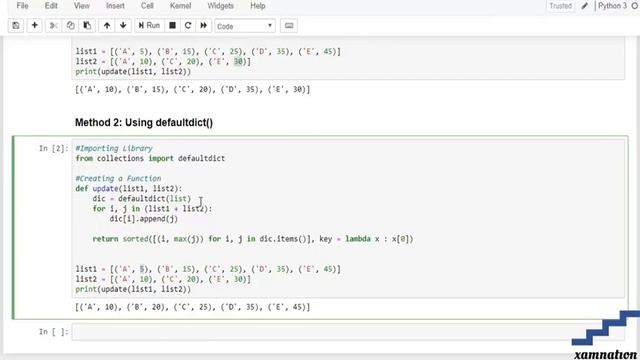Image resolution: width=640 pixels, height=360 pixels.
Task: Click the 'dic[i].append(j)' line
Action: [144, 219]
